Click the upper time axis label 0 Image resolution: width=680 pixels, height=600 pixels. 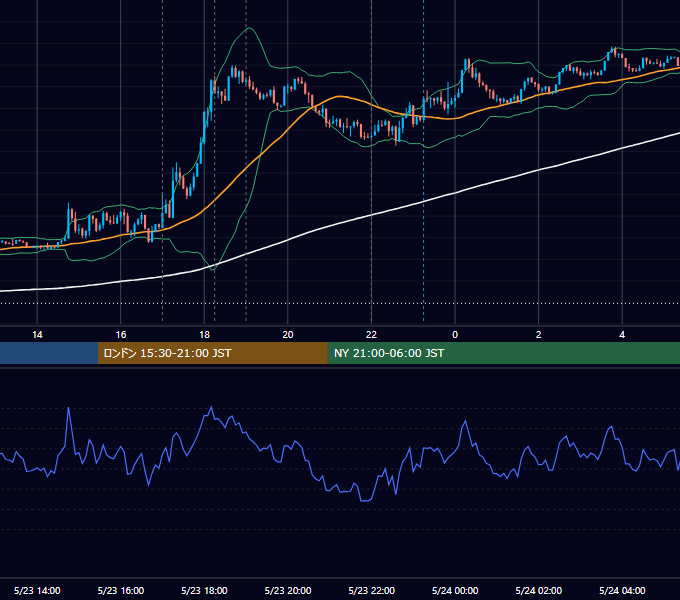point(455,335)
